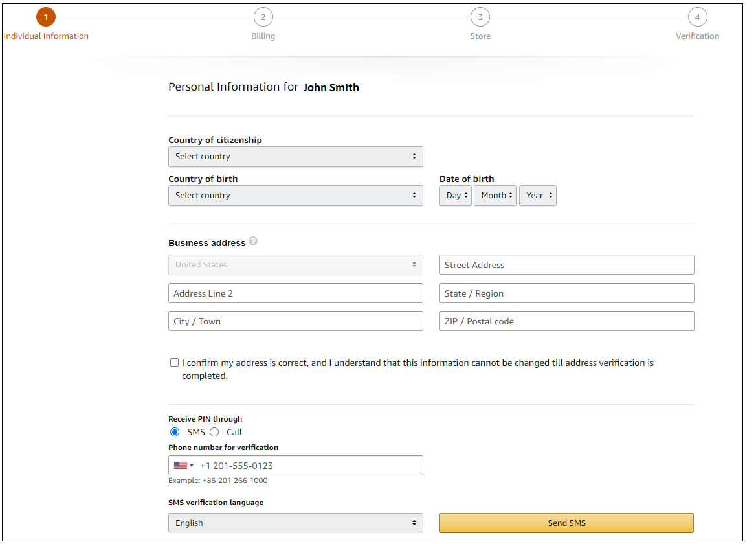Click the City / Town field
This screenshot has height=544, width=756.
(x=295, y=321)
